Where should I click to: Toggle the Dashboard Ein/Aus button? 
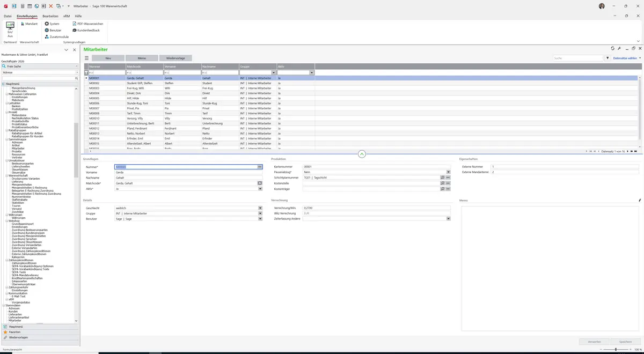10,29
